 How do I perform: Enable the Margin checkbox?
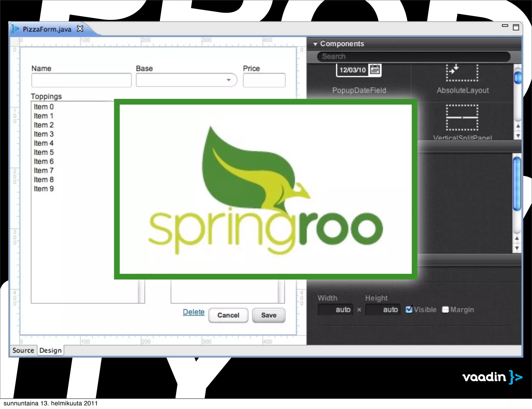[445, 310]
